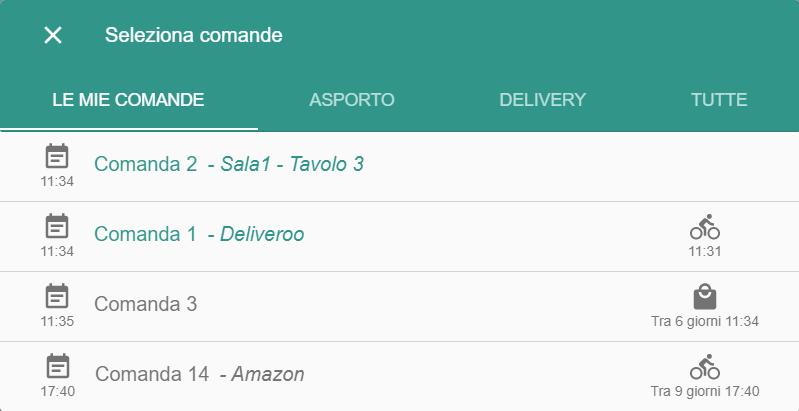Switch to the DELIVERY tab
Viewport: 799px width, 411px height.
point(542,100)
